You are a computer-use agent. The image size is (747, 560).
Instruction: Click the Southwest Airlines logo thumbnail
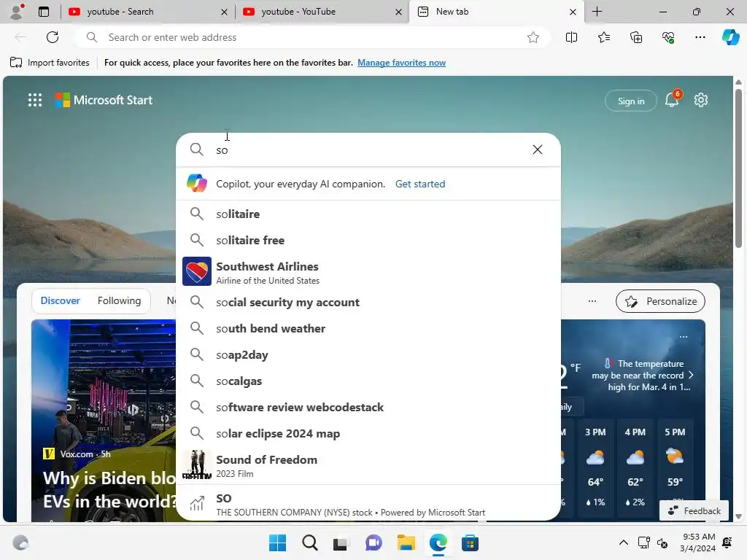(x=197, y=271)
